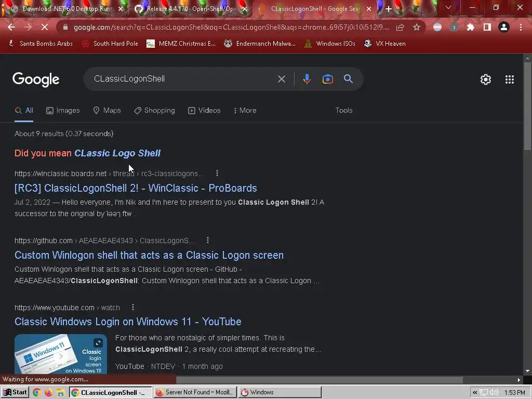Screen dimensions: 532x399
Task: Select the All results tab
Action: coord(24,111)
